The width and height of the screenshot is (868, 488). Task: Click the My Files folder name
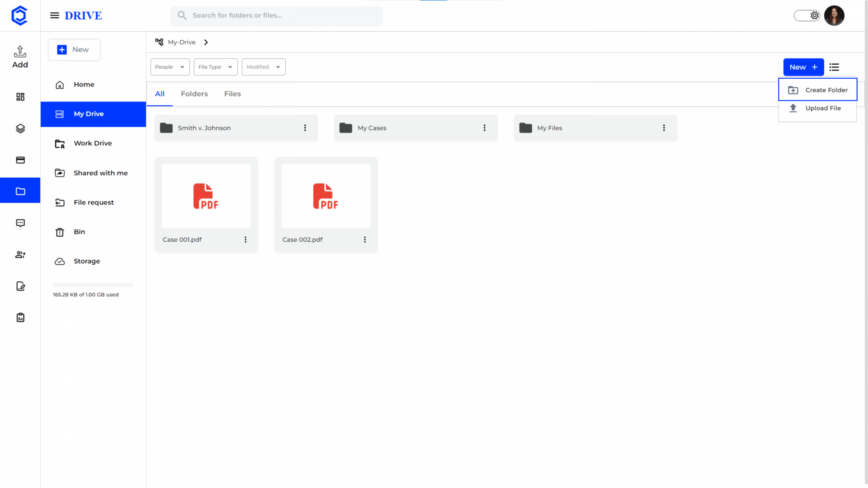tap(549, 128)
